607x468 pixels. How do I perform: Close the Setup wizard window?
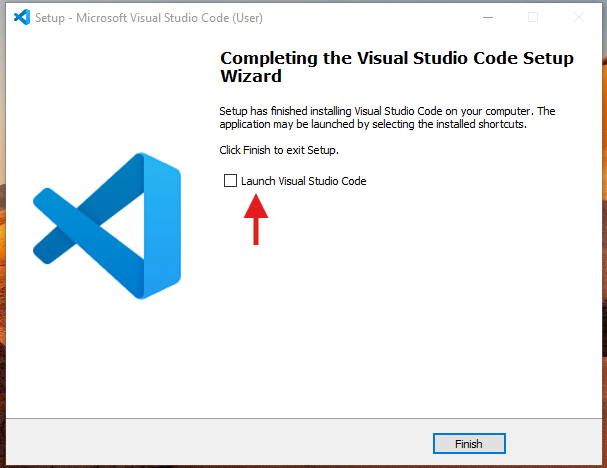point(579,17)
